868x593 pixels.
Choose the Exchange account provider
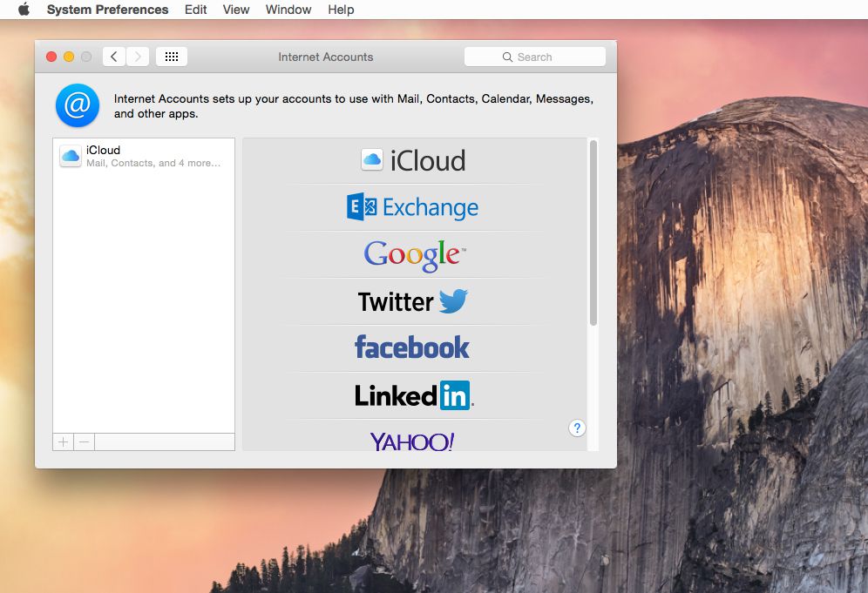click(x=413, y=207)
